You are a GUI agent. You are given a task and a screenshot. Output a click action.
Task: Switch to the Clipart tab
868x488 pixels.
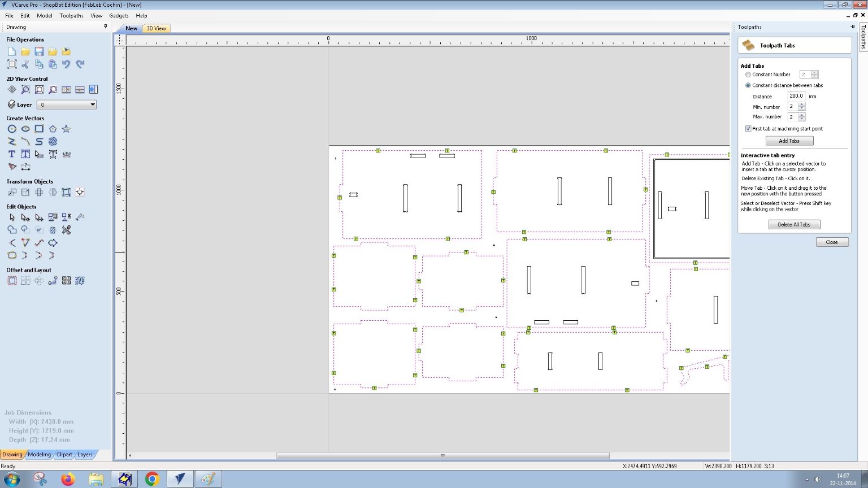pos(64,454)
